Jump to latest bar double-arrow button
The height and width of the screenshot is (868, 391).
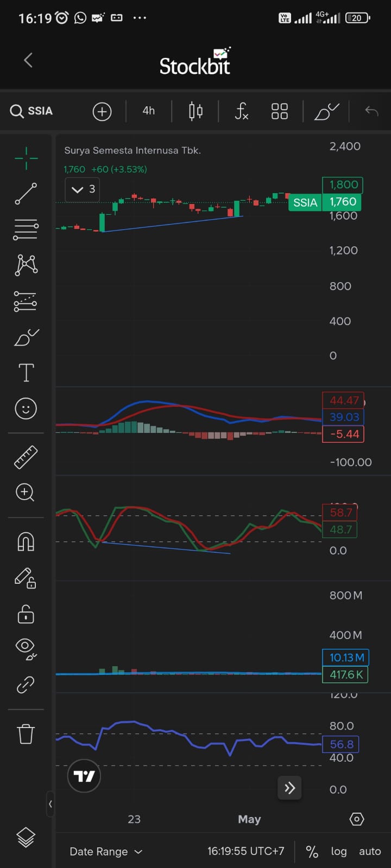tap(290, 788)
